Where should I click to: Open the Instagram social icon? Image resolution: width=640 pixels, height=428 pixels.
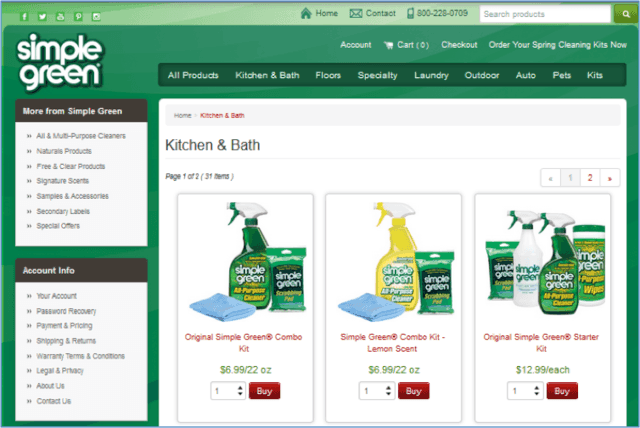click(x=96, y=16)
